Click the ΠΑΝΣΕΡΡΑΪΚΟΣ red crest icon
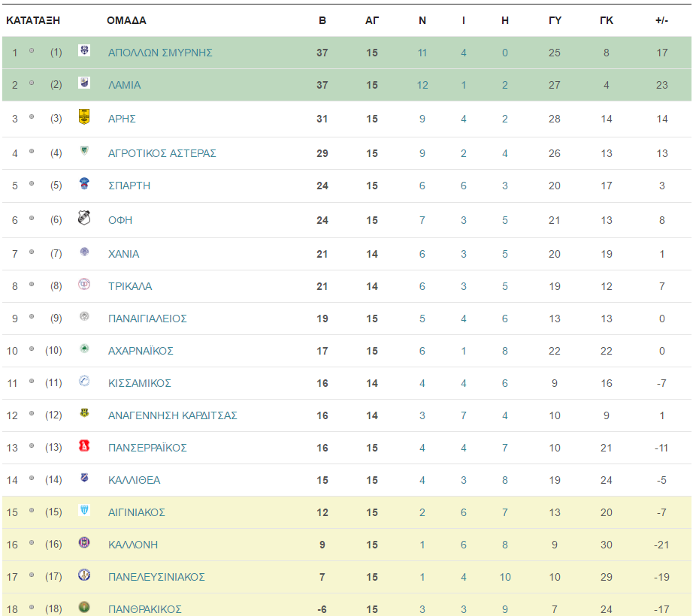 84,445
